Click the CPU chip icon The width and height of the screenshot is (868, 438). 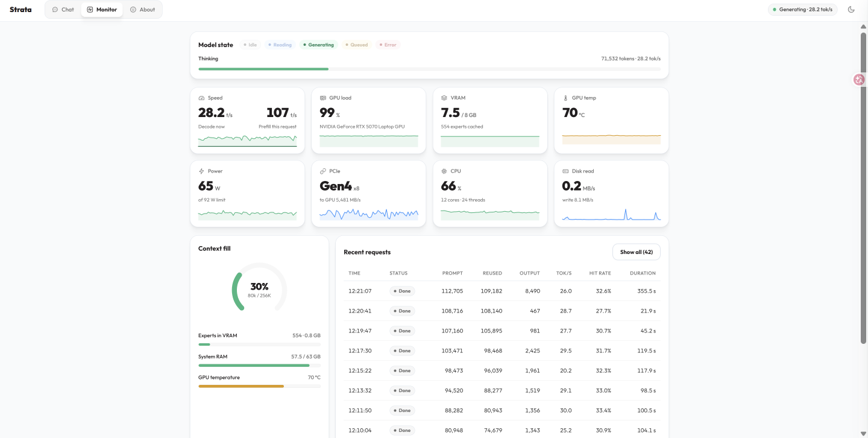[x=444, y=171]
